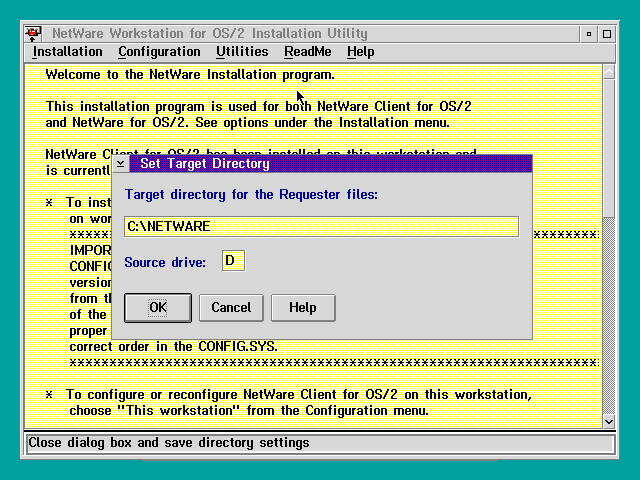Image resolution: width=640 pixels, height=480 pixels.
Task: Cancel the Set Target Directory dialog
Action: 231,308
